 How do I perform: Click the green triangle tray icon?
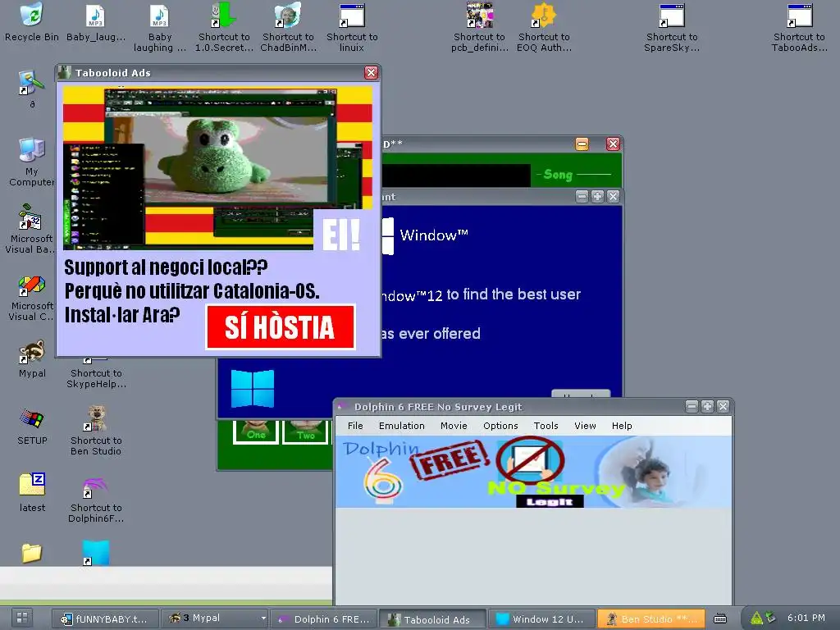tap(756, 619)
